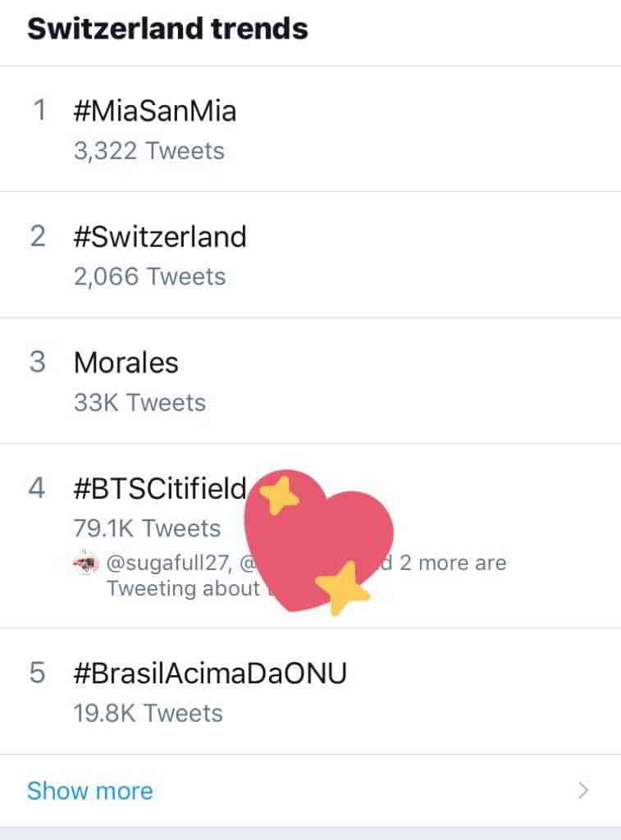
Task: Click the rank number 3 beside Morales
Action: tap(38, 362)
